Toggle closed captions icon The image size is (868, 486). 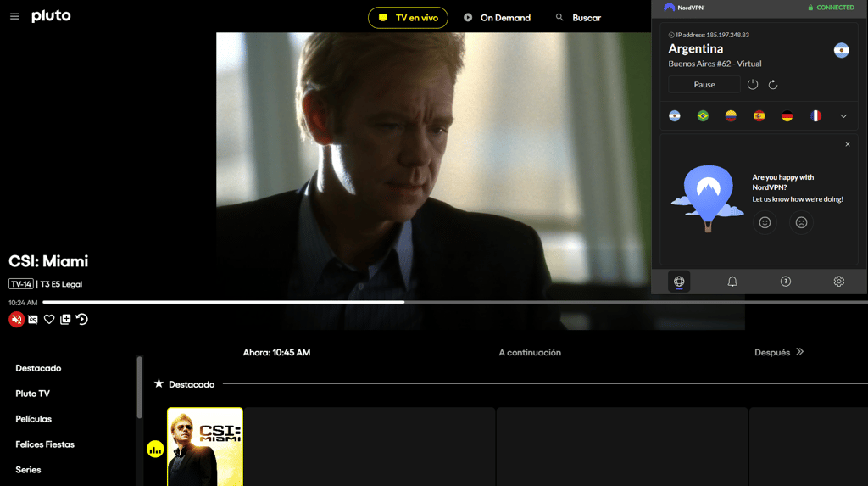(33, 319)
